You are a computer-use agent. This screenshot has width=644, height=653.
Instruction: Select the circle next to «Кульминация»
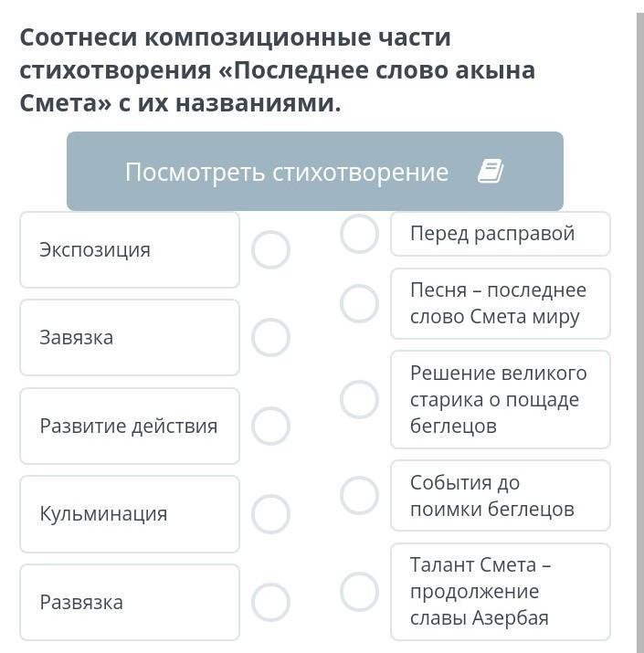coord(271,513)
